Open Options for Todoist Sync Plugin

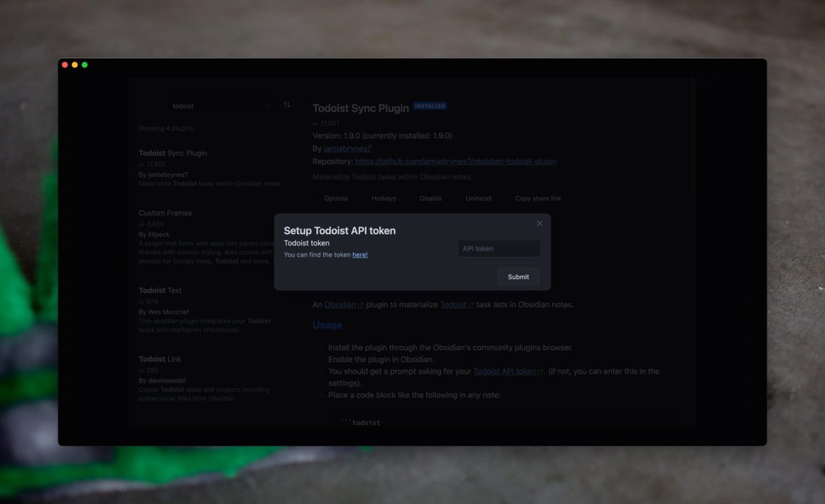(336, 198)
